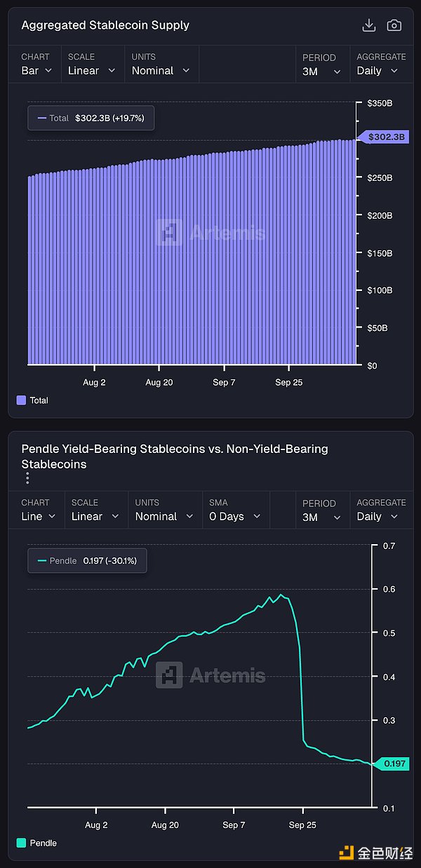Click the Artemis logo watermark on bar chart
Viewport: 421px width, 868px height.
pyautogui.click(x=210, y=232)
